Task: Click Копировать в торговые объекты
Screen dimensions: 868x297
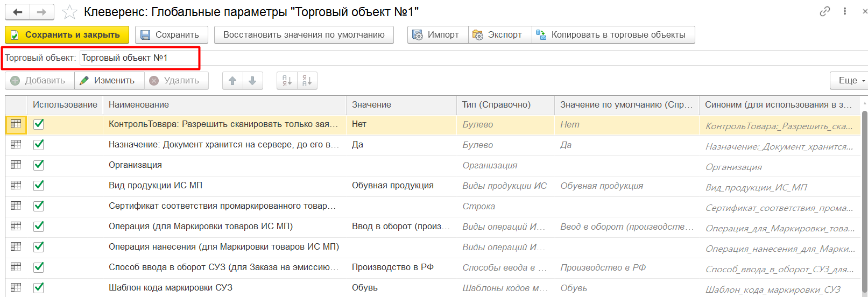Action: 613,34
